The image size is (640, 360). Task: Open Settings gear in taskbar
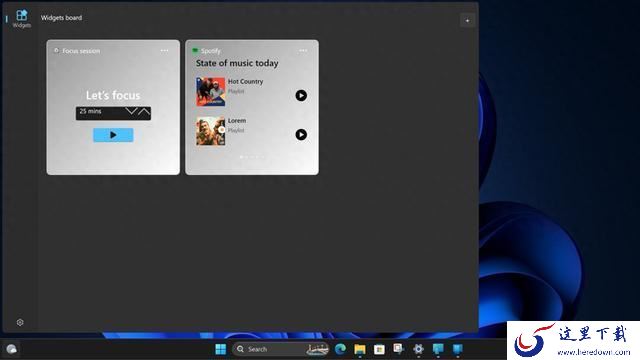point(418,349)
